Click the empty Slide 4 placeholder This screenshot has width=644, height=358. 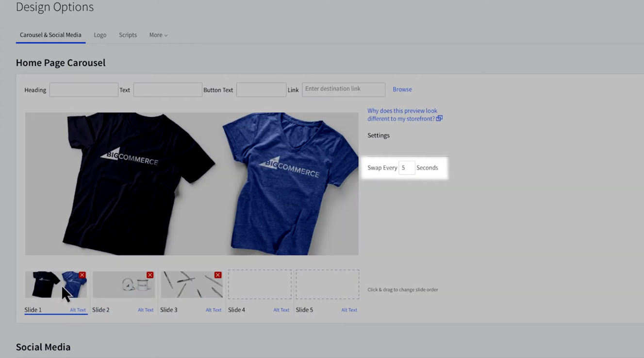coord(260,285)
